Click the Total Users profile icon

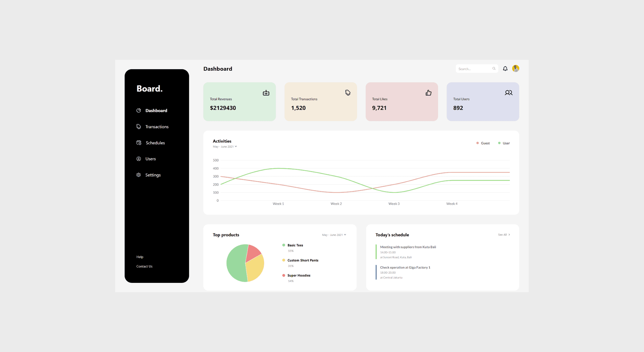(x=509, y=92)
